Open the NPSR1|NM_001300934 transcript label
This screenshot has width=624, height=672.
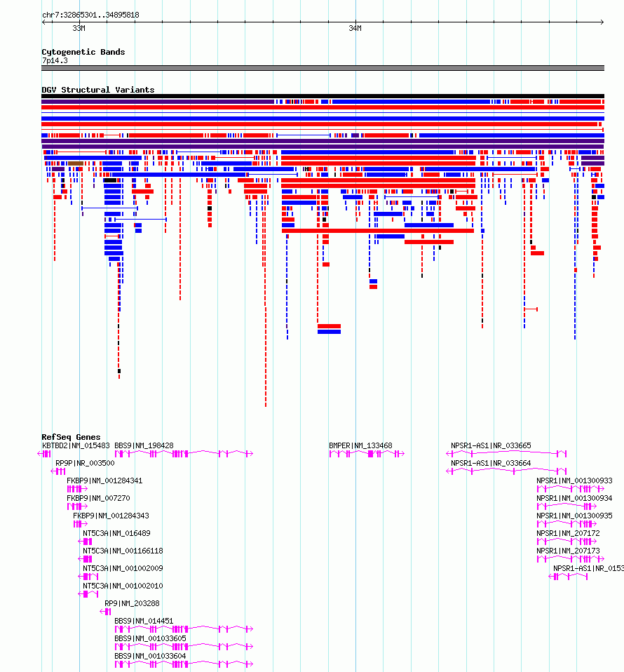[x=574, y=499]
